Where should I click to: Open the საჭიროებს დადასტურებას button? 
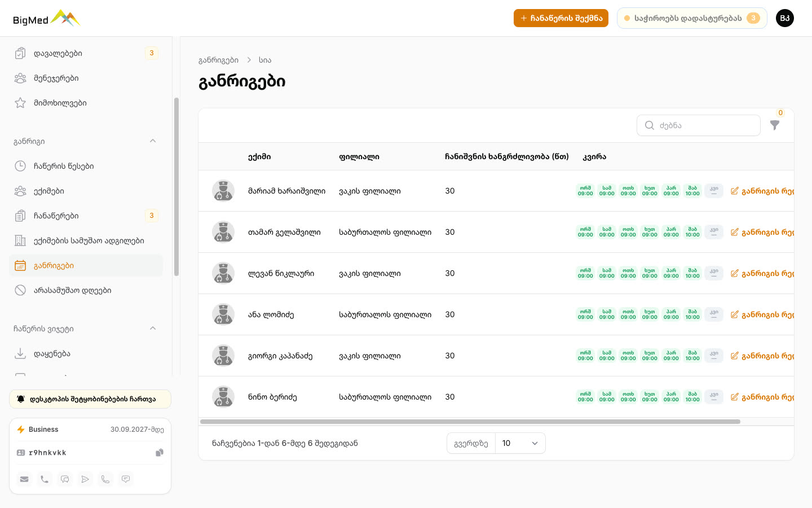(692, 18)
